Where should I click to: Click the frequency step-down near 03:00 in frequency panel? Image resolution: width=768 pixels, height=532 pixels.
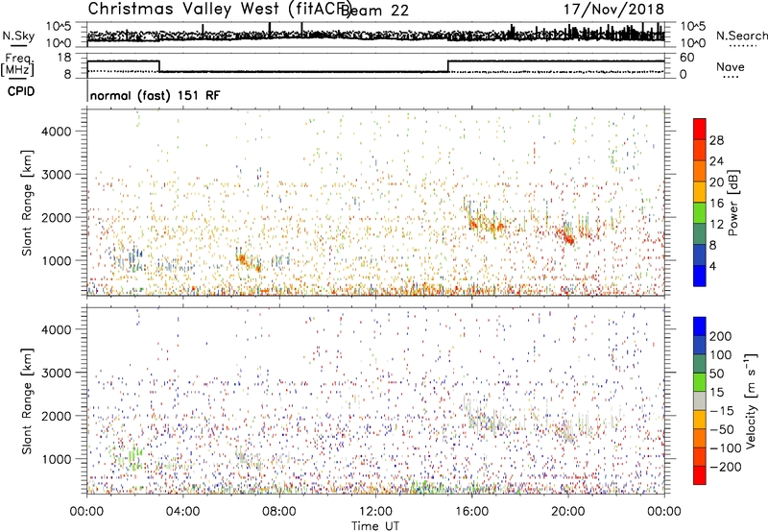pyautogui.click(x=159, y=66)
